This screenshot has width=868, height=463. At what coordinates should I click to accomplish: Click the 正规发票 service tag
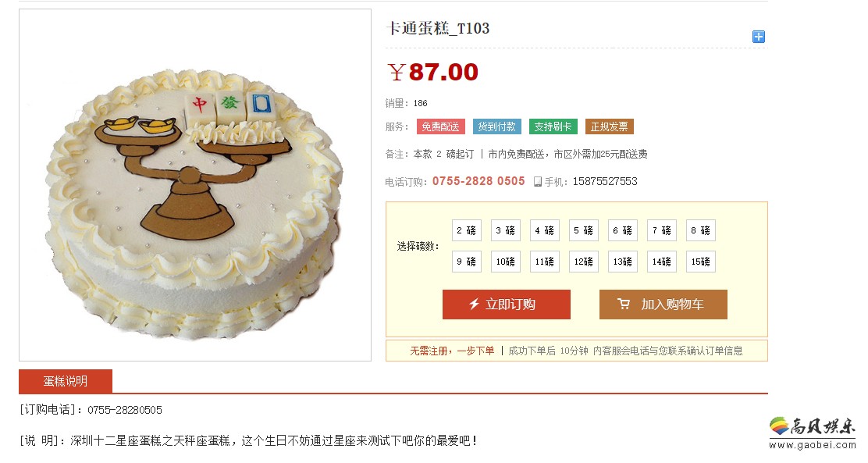pyautogui.click(x=609, y=126)
